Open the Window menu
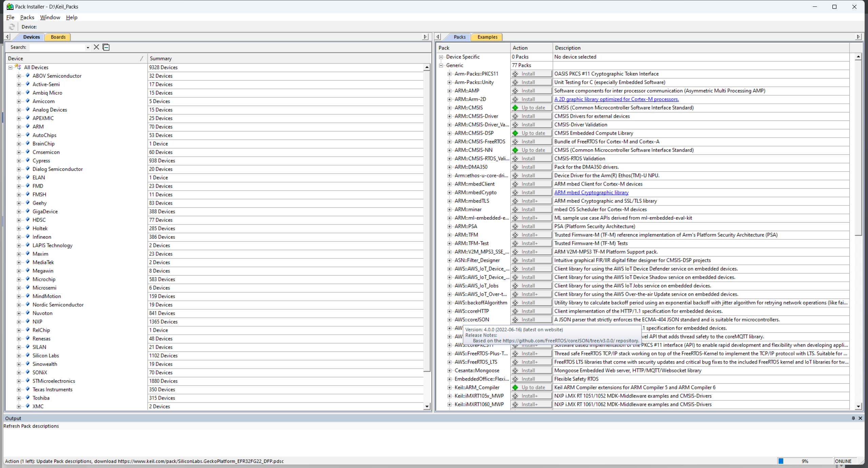868x468 pixels. tap(50, 17)
